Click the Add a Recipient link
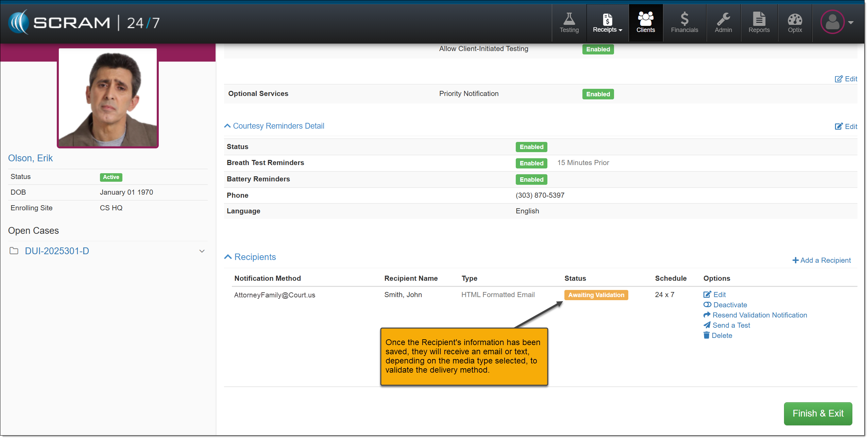Screen dimensions: 868x439 pyautogui.click(x=821, y=260)
